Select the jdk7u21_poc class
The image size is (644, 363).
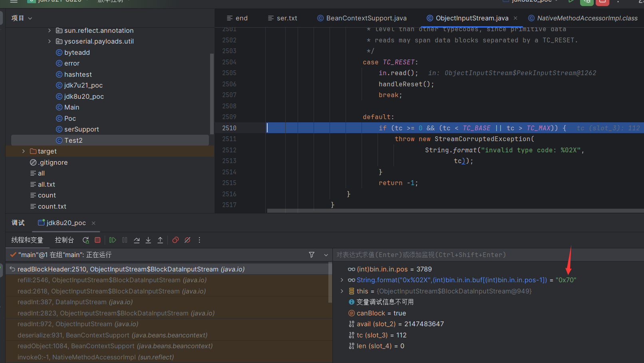83,85
